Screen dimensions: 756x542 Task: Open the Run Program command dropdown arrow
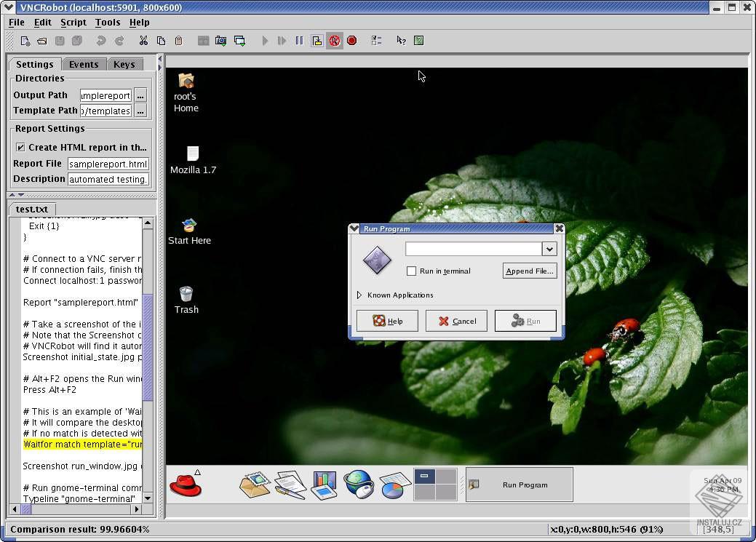549,249
